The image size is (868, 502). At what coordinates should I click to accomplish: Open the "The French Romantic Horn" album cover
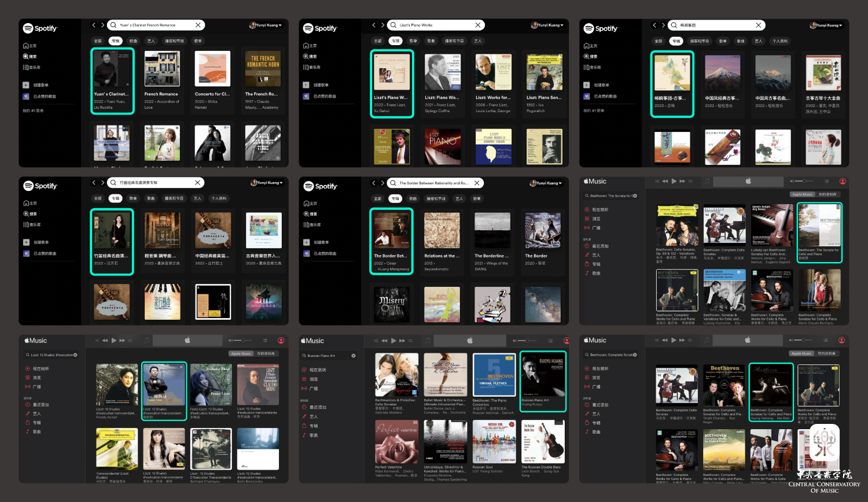pyautogui.click(x=263, y=68)
